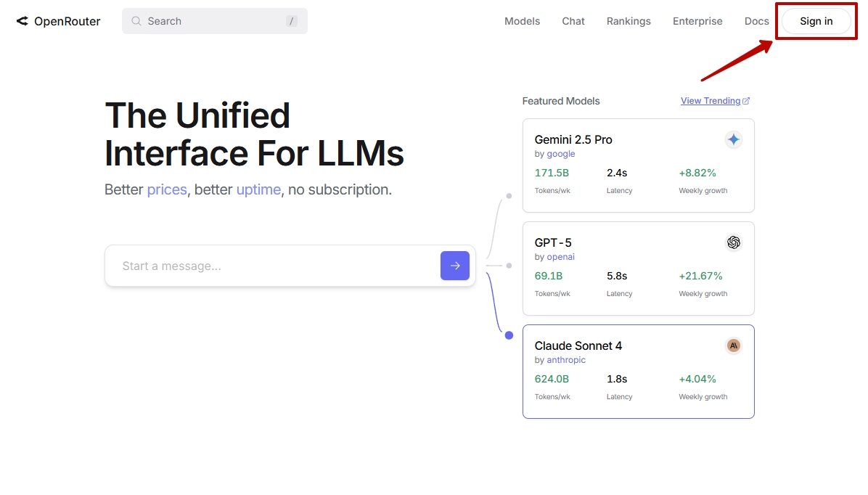Click the Gemini sparkle icon
The width and height of the screenshot is (868, 495).
coord(734,139)
